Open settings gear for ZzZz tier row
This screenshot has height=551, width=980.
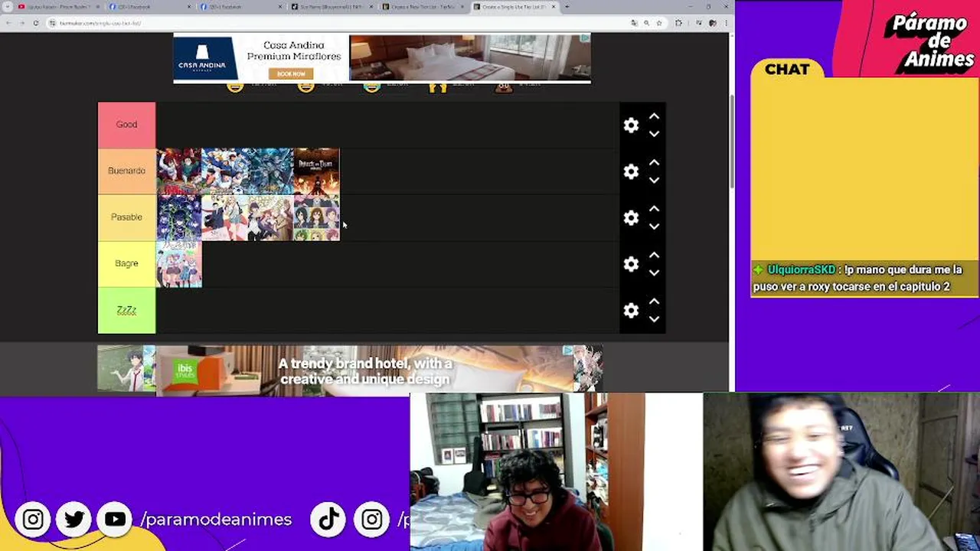[631, 311]
